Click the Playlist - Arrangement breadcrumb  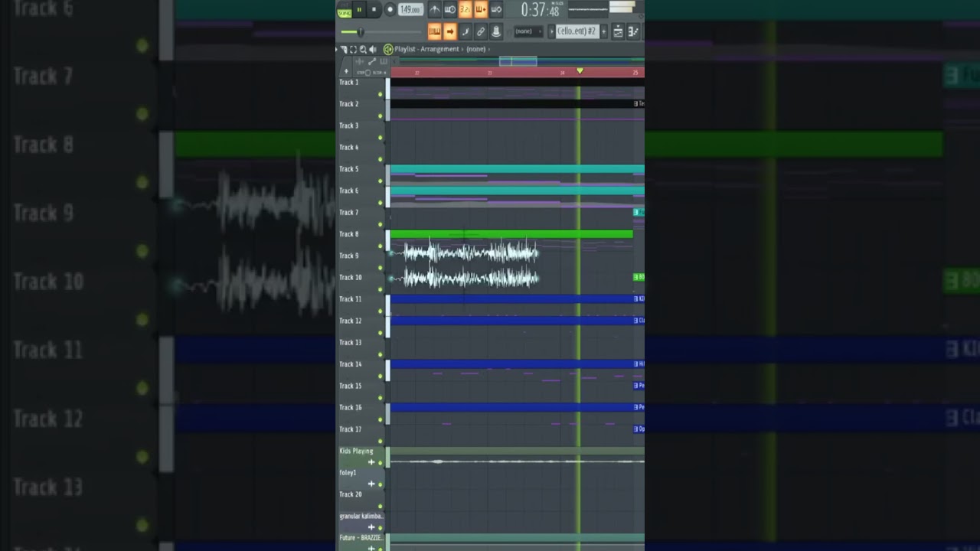click(x=426, y=50)
